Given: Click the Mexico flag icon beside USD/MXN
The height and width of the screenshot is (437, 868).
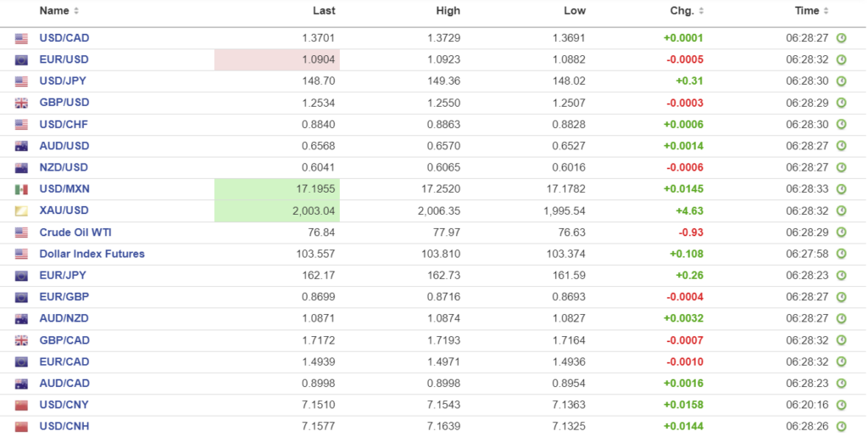Looking at the screenshot, I should tap(21, 189).
